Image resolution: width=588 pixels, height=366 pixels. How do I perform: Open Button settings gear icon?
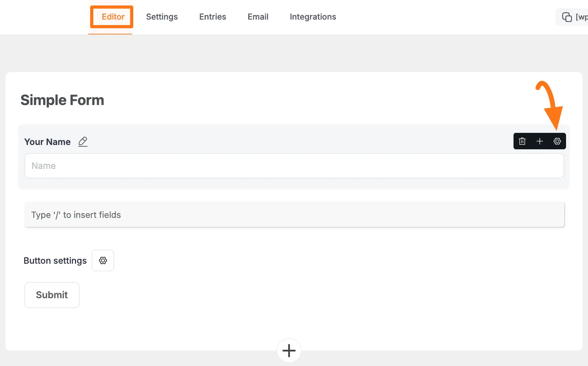103,261
